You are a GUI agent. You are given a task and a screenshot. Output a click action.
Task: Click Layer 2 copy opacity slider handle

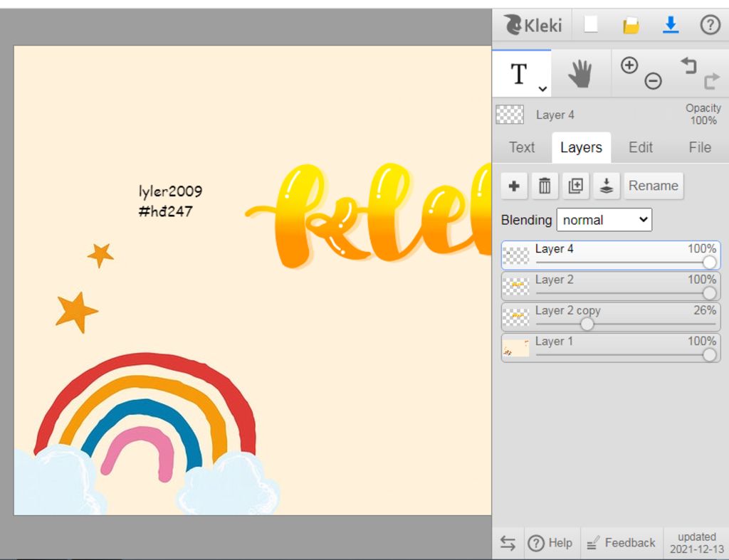(587, 324)
